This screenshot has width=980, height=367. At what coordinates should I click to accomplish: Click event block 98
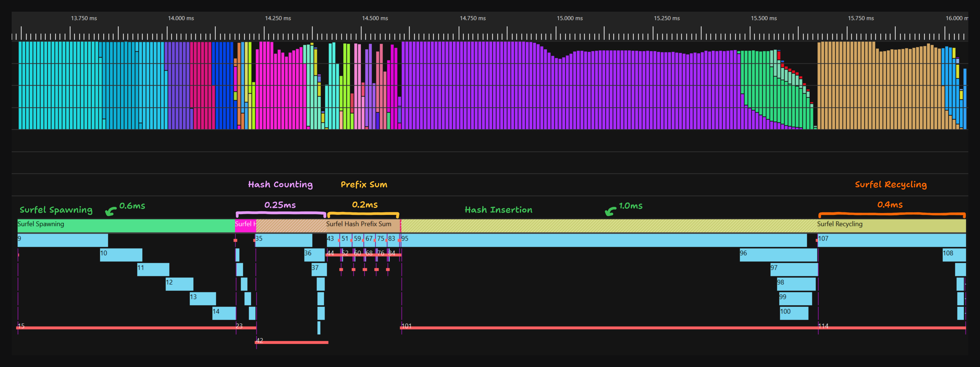pos(796,284)
